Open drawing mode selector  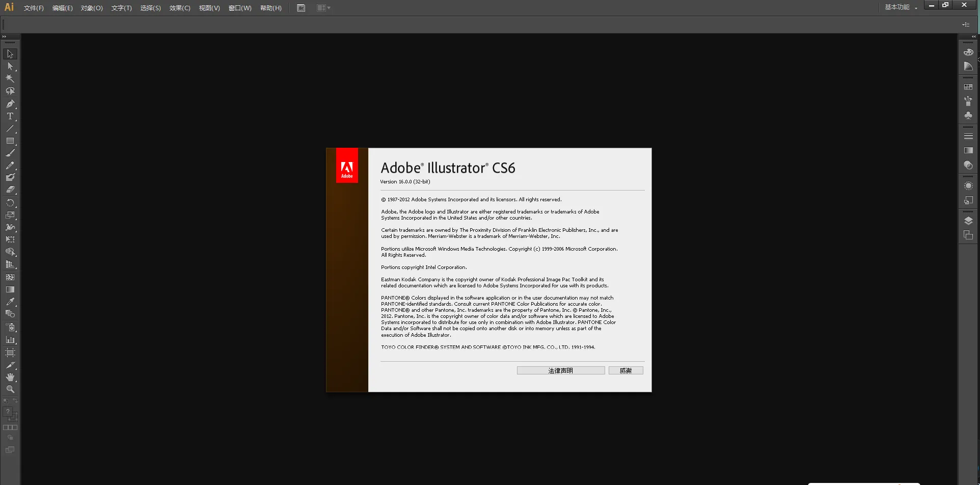click(10, 438)
